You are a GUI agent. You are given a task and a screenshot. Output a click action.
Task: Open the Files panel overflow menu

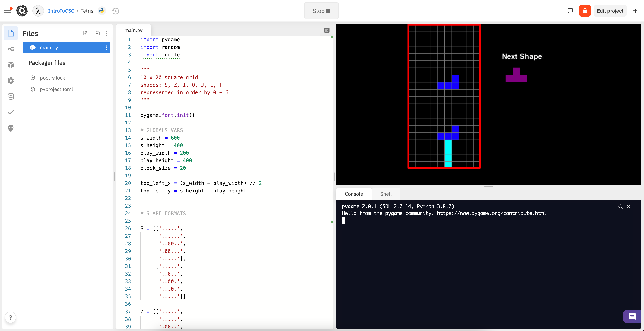(x=107, y=33)
